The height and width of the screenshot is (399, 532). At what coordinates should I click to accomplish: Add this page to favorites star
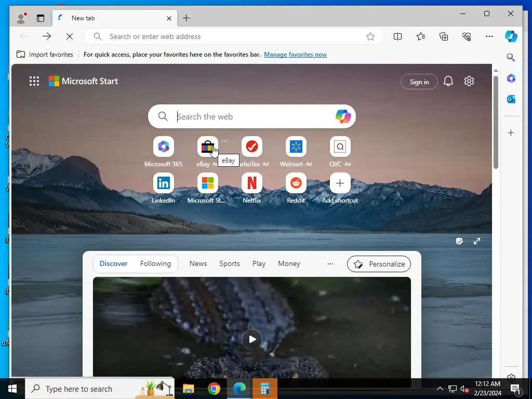tap(370, 36)
